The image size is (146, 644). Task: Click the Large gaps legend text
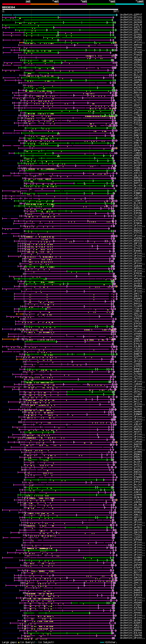[28, 642]
